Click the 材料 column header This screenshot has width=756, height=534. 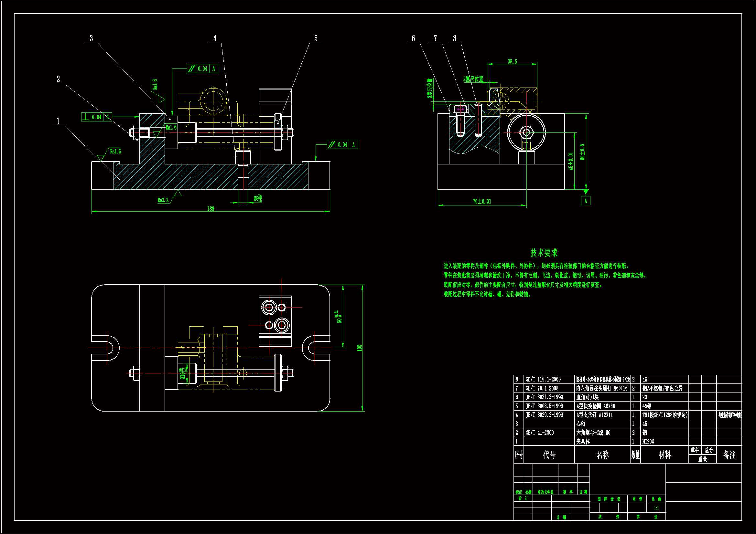tap(664, 455)
